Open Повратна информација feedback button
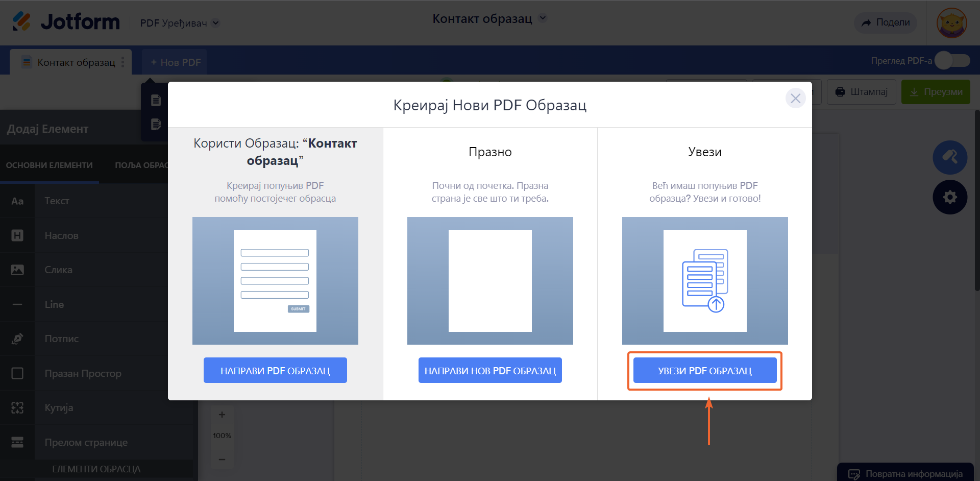The width and height of the screenshot is (980, 481). (905, 473)
